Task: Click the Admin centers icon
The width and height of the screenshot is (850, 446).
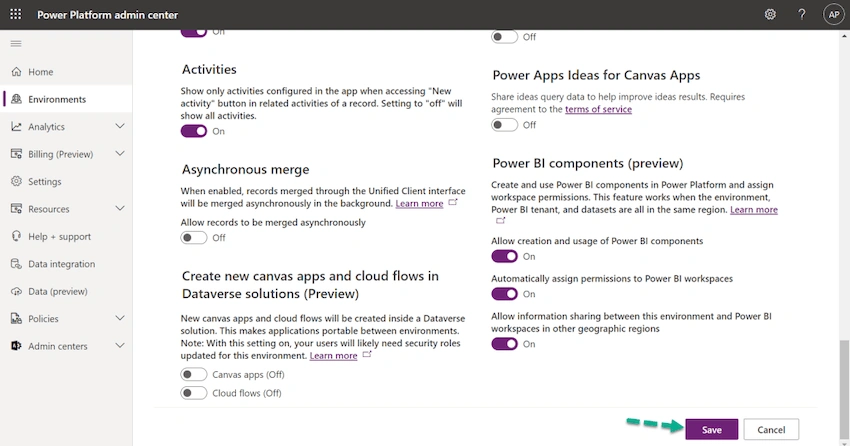Action: (x=16, y=346)
